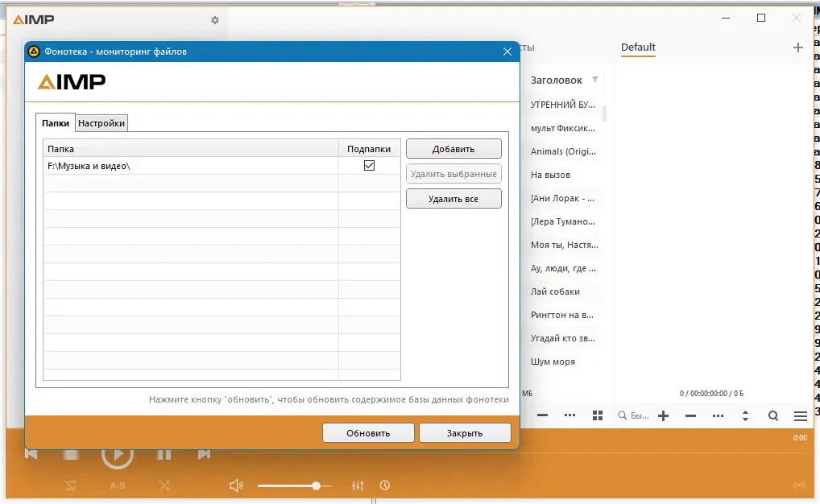Screen dimensions: 820x504
Task: Open the equalizer icon
Action: [358, 485]
